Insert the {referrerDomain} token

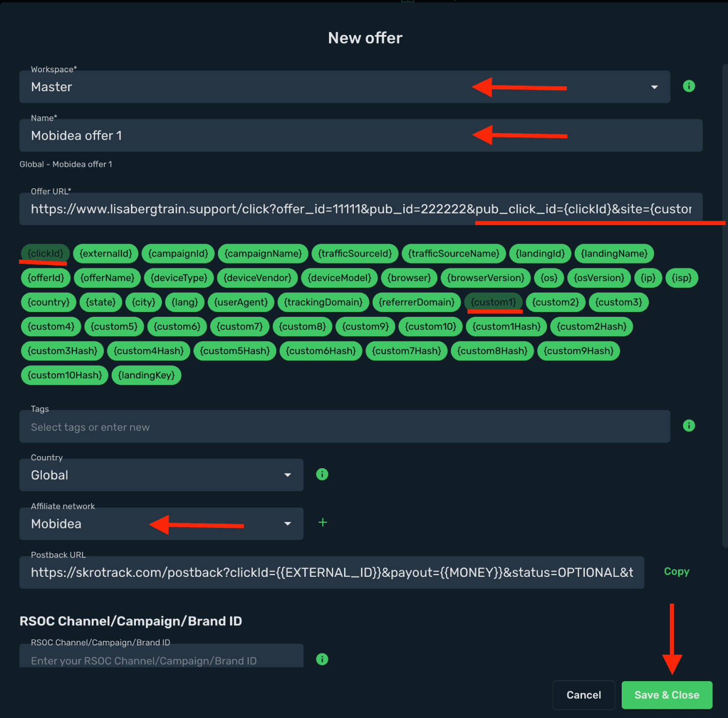[x=416, y=302]
